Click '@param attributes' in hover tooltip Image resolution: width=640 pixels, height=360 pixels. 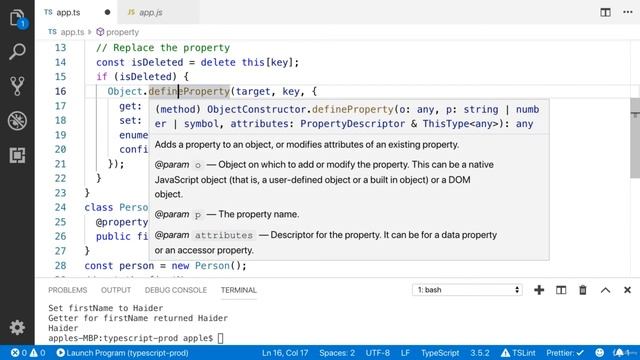coord(204,235)
